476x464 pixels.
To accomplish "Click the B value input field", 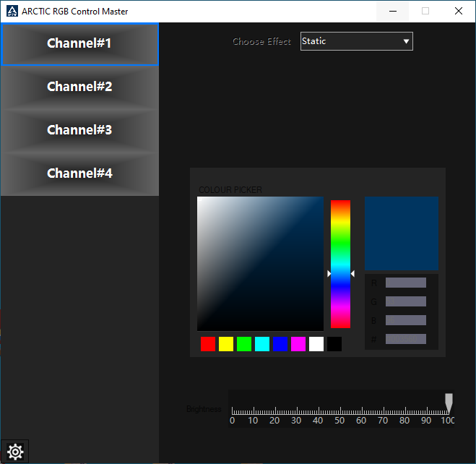I will point(405,320).
